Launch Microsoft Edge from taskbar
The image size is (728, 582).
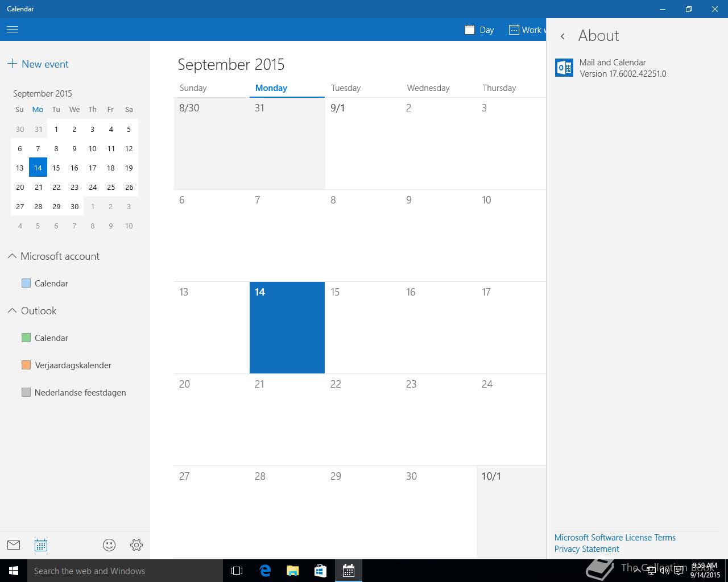(x=264, y=571)
